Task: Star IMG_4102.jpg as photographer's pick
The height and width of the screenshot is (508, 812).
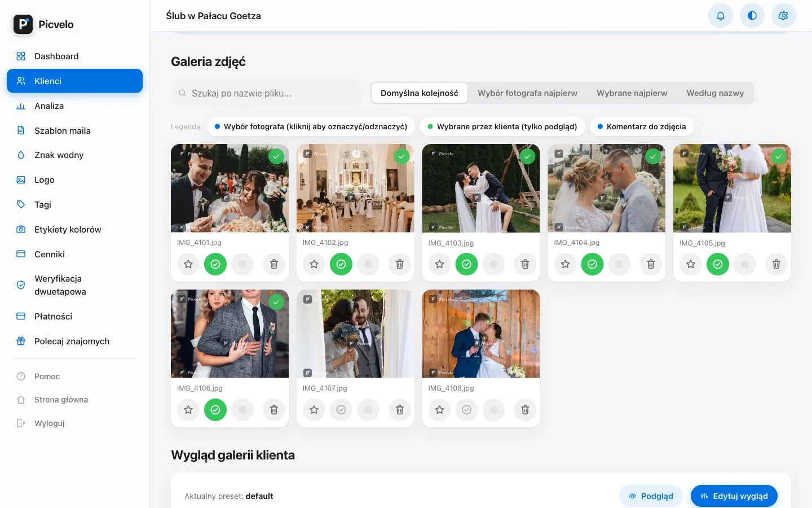Action: coord(314,264)
